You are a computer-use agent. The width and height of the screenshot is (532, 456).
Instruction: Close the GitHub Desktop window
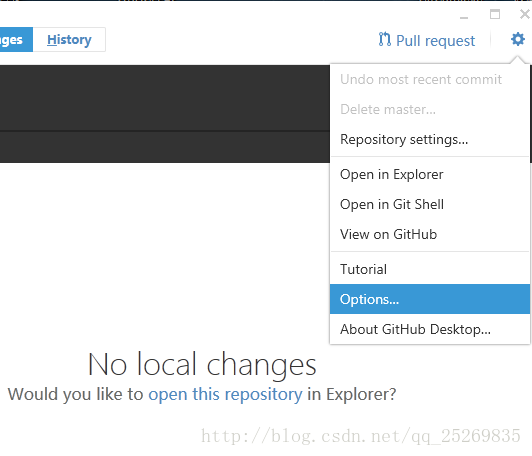tap(525, 14)
